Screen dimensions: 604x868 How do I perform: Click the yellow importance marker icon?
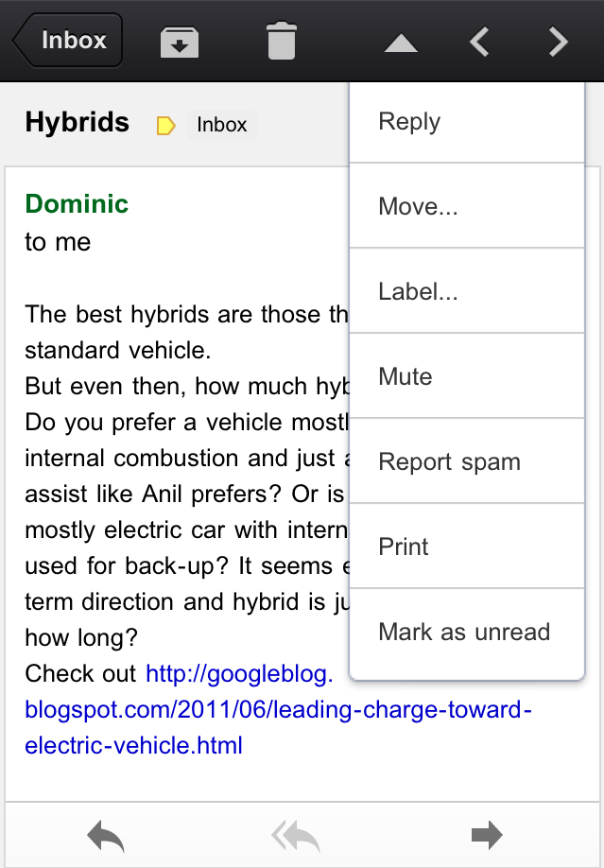[x=165, y=125]
